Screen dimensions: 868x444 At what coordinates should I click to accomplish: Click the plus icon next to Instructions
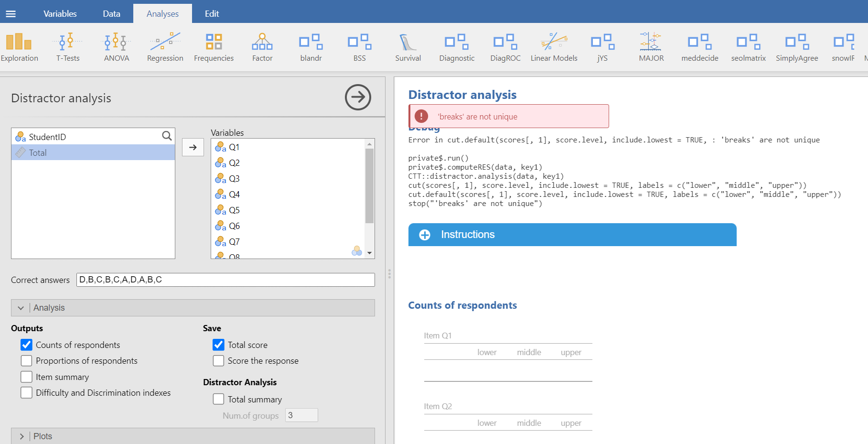[425, 235]
